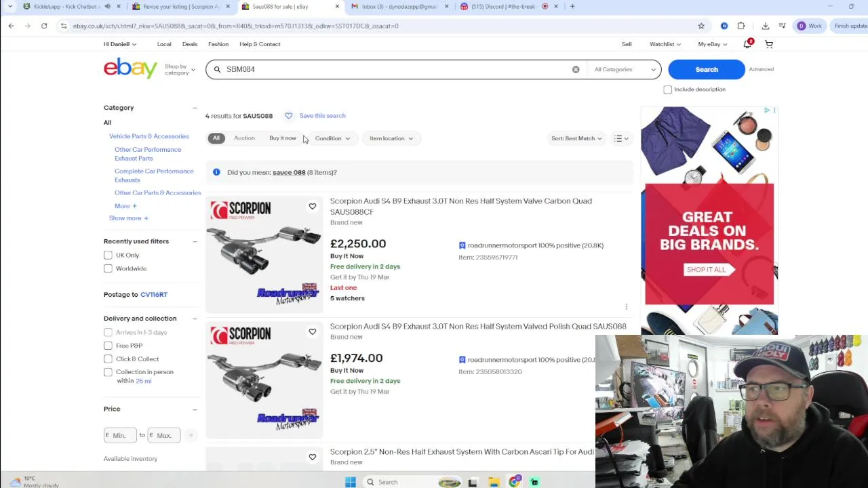Expand More categories
The image size is (868, 488).
(x=125, y=206)
